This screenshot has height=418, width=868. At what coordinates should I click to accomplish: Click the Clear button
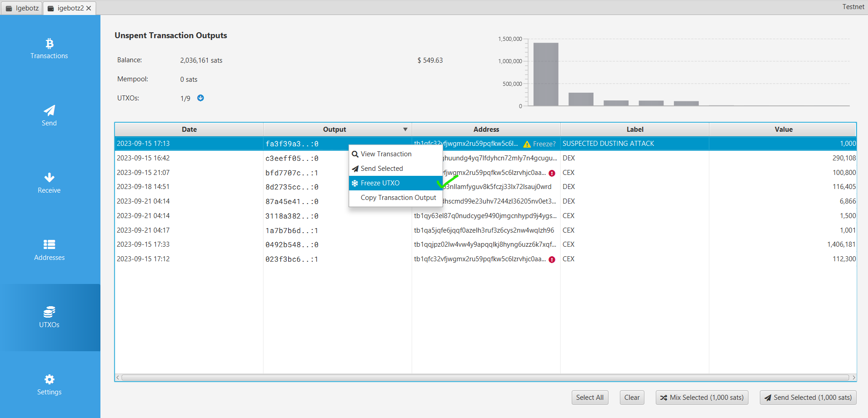tap(632, 398)
